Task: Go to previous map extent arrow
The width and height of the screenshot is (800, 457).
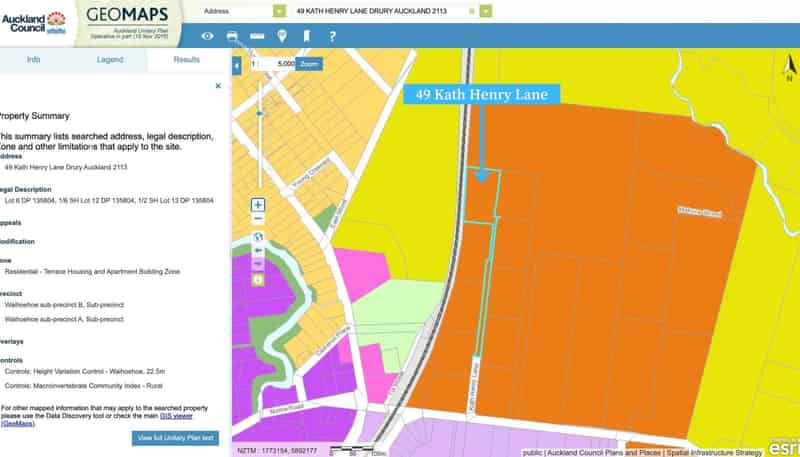Action: 258,251
